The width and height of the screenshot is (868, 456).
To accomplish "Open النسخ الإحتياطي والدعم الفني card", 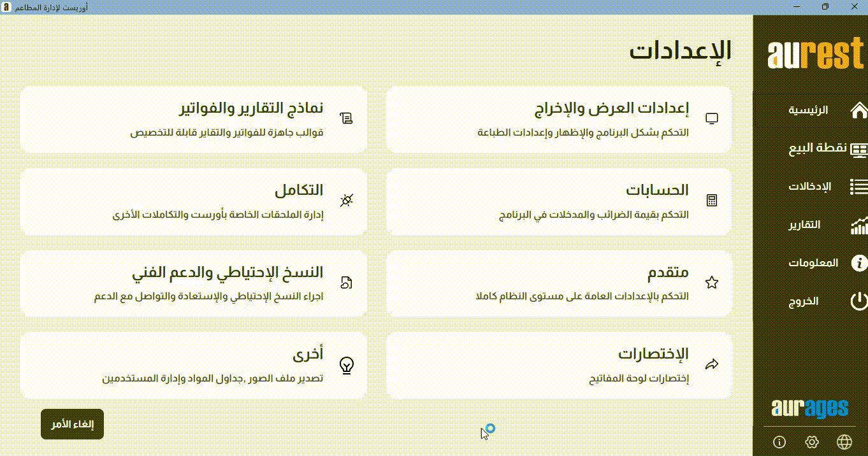I will tap(193, 283).
